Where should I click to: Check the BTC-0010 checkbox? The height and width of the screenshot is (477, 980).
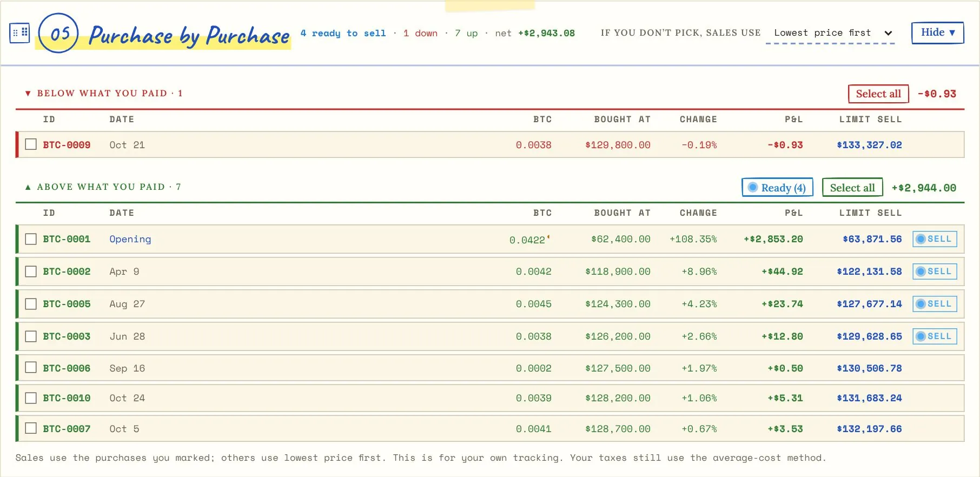coord(31,398)
